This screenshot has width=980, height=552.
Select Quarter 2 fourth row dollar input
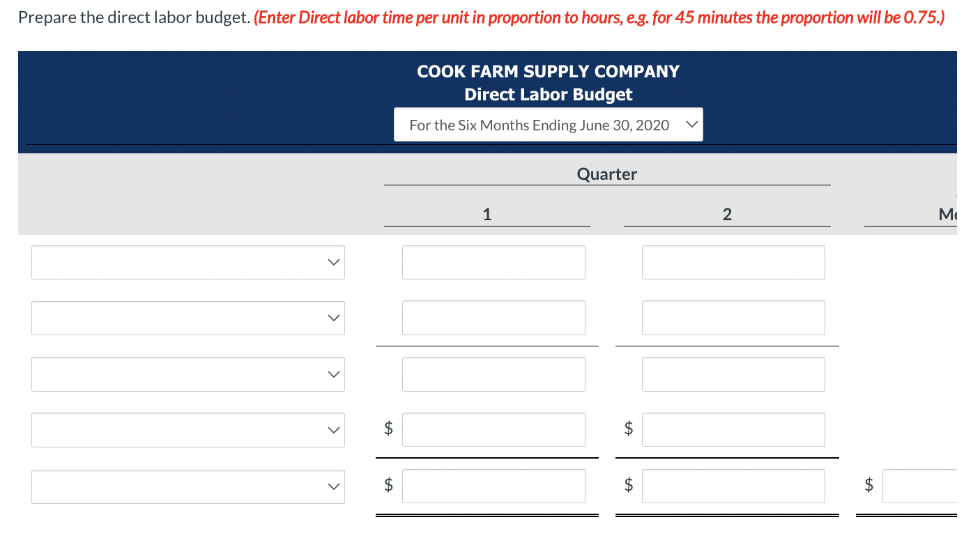733,430
